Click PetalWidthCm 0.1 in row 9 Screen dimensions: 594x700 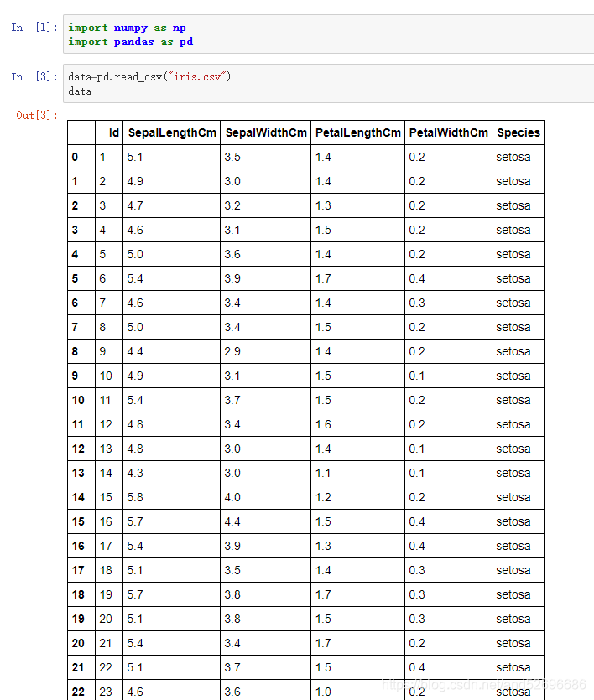click(416, 376)
